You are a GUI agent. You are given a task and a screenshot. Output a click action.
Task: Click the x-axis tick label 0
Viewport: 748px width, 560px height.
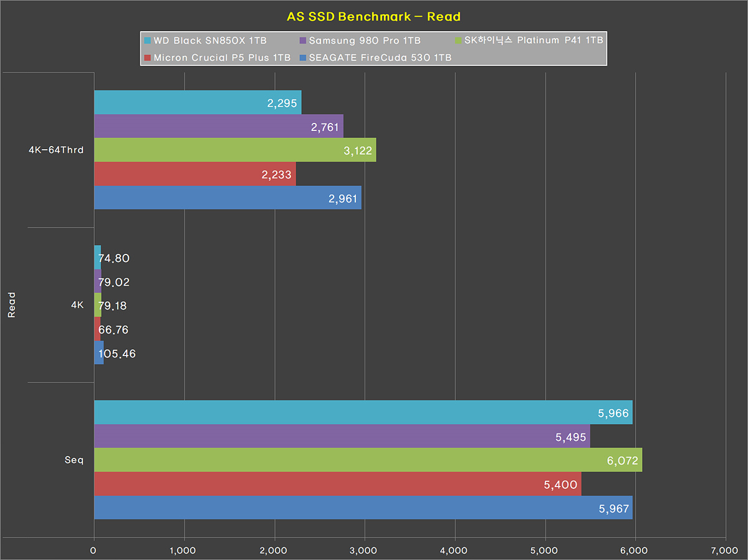(x=93, y=550)
